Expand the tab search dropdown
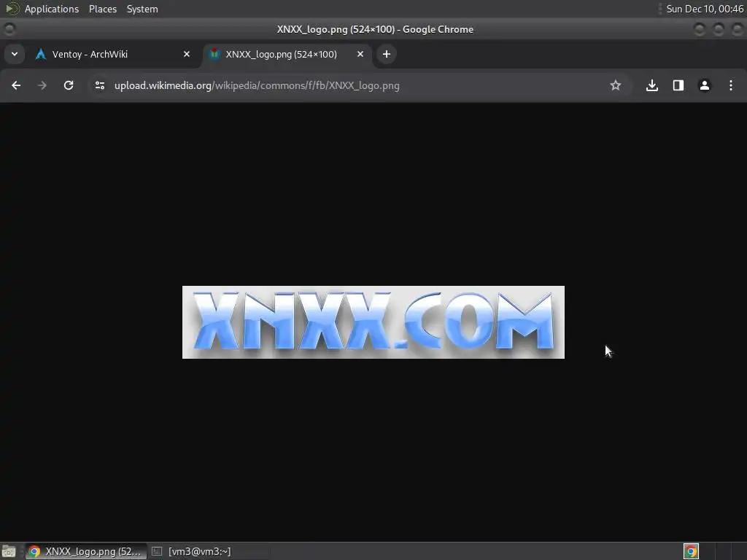Screen dimensions: 747x560 point(15,54)
